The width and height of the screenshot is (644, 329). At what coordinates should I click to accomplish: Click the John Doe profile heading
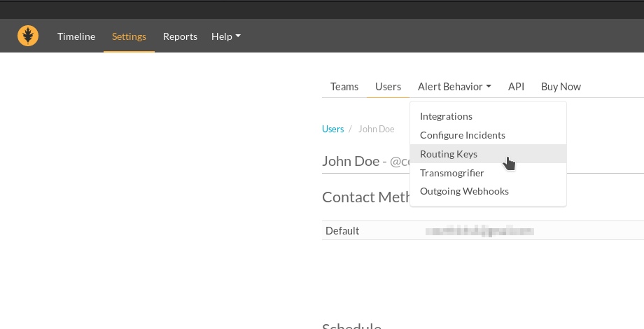[x=350, y=161]
